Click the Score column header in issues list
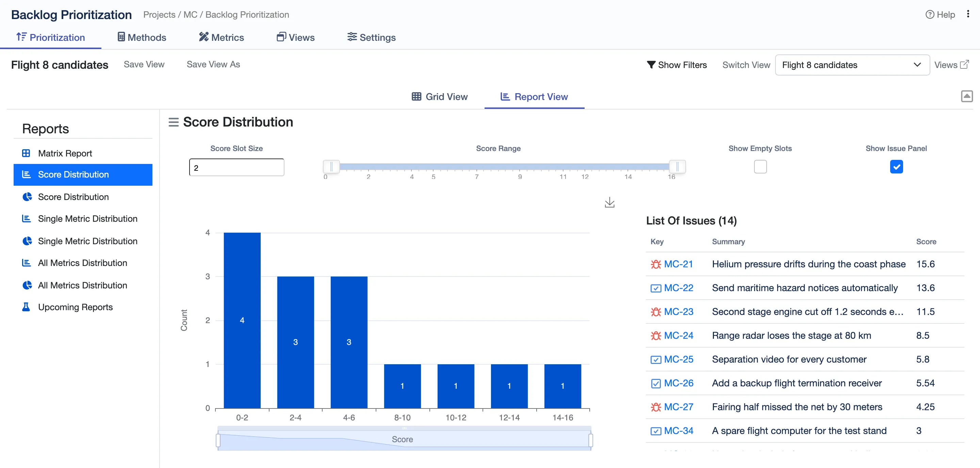Screen dimensions: 980x468 [926, 241]
